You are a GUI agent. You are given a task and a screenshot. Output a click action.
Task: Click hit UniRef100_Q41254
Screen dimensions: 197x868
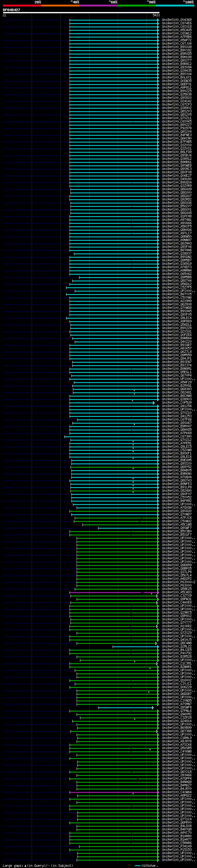(176, 406)
